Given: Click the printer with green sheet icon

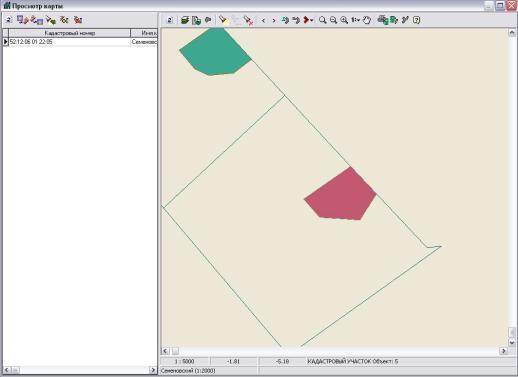Looking at the screenshot, I should tap(383, 20).
